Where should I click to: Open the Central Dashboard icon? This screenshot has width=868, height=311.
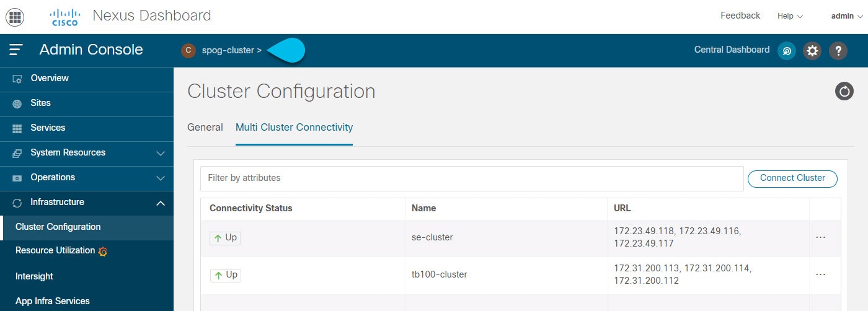pos(787,51)
